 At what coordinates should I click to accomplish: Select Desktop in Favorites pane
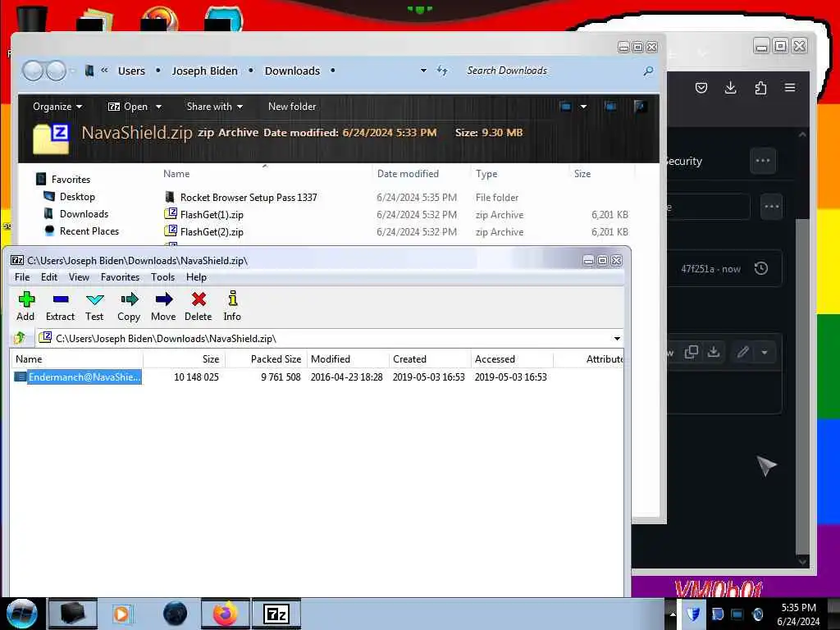tap(77, 197)
